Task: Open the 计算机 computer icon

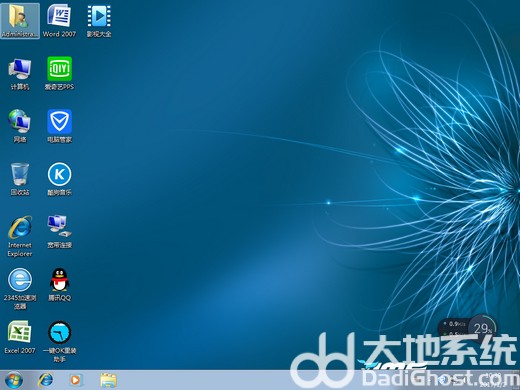Action: pyautogui.click(x=20, y=74)
